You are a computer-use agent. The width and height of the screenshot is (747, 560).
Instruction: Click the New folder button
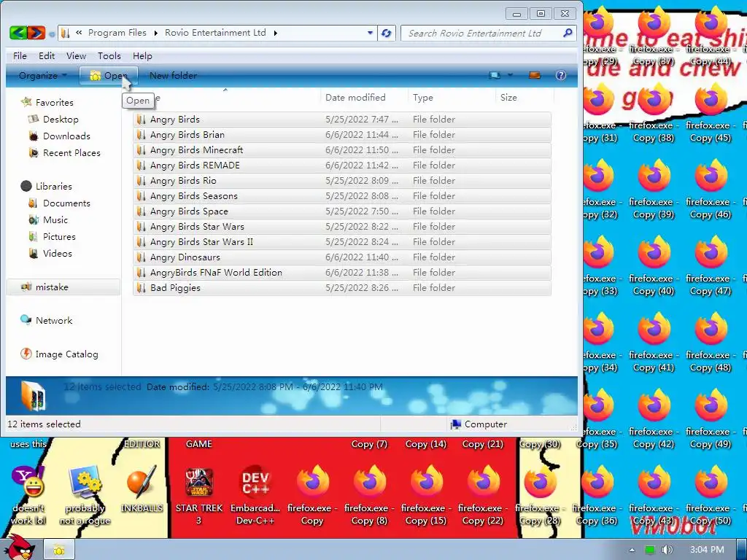[173, 75]
